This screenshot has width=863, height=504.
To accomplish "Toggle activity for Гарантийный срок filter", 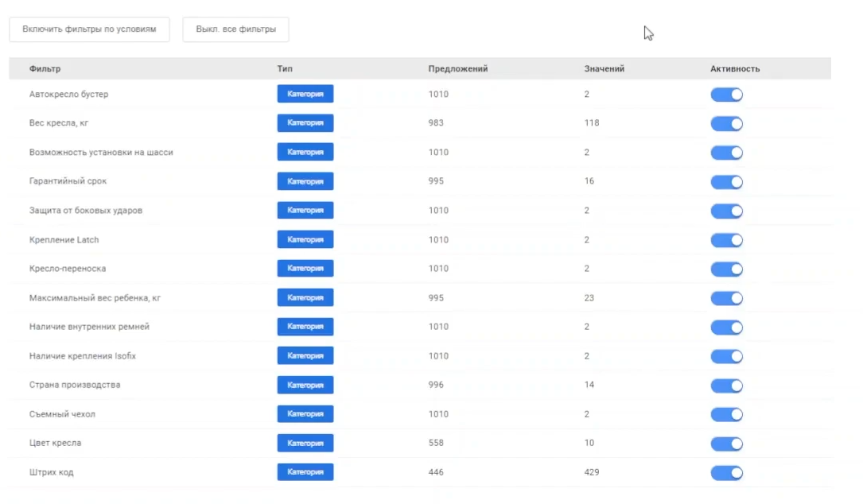I will pyautogui.click(x=726, y=182).
